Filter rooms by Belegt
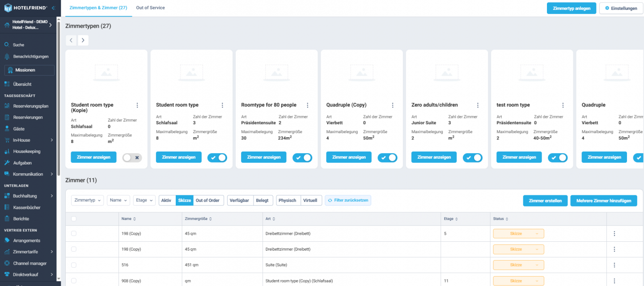The image size is (644, 286). (x=263, y=200)
